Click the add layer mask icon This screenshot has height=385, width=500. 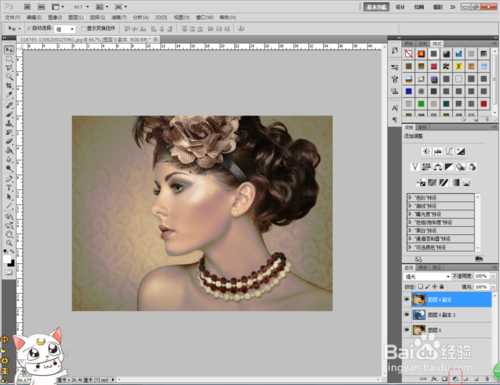(x=444, y=379)
